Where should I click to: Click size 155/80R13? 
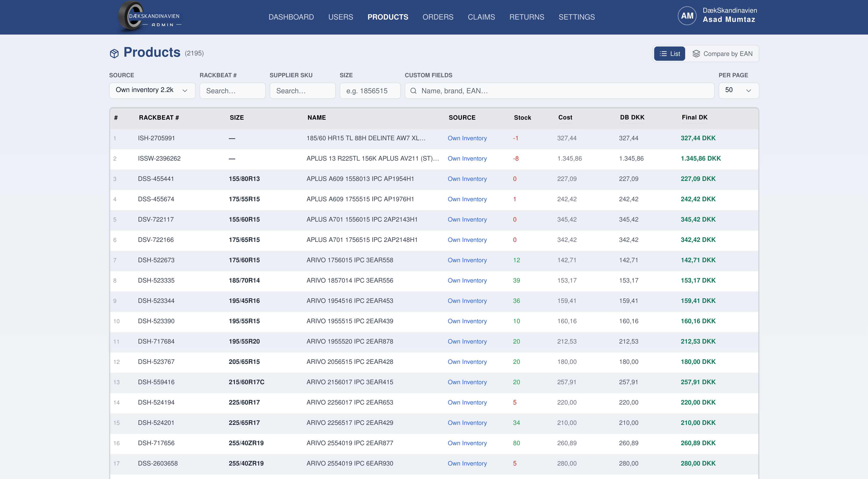pos(244,179)
